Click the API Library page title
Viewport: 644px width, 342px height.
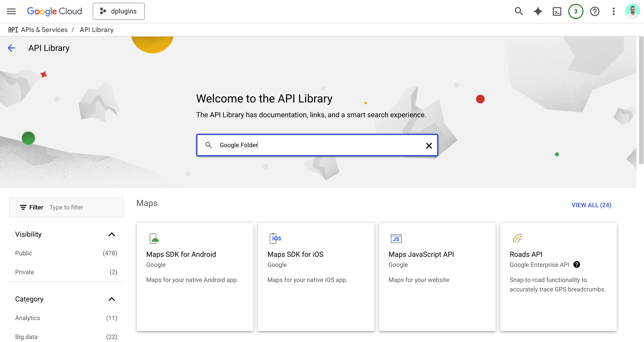coord(49,48)
